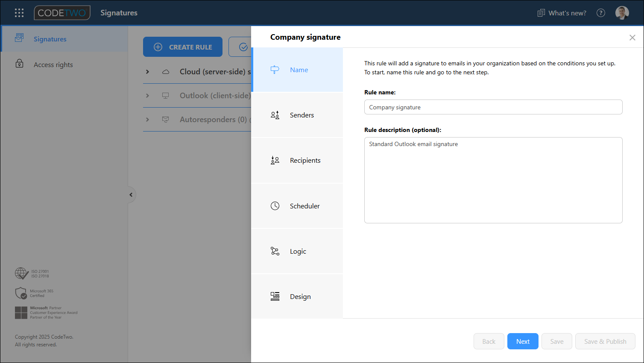Open Access rights in the sidebar

coord(64,64)
